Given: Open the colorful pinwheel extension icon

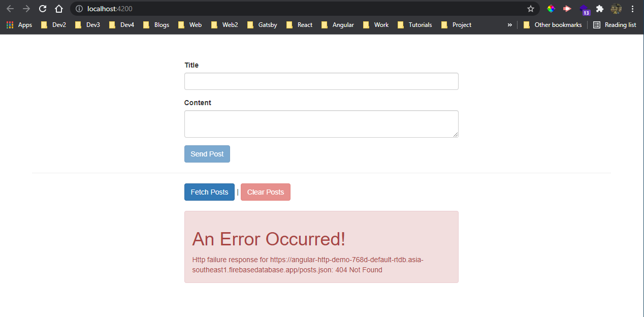Looking at the screenshot, I should [551, 9].
